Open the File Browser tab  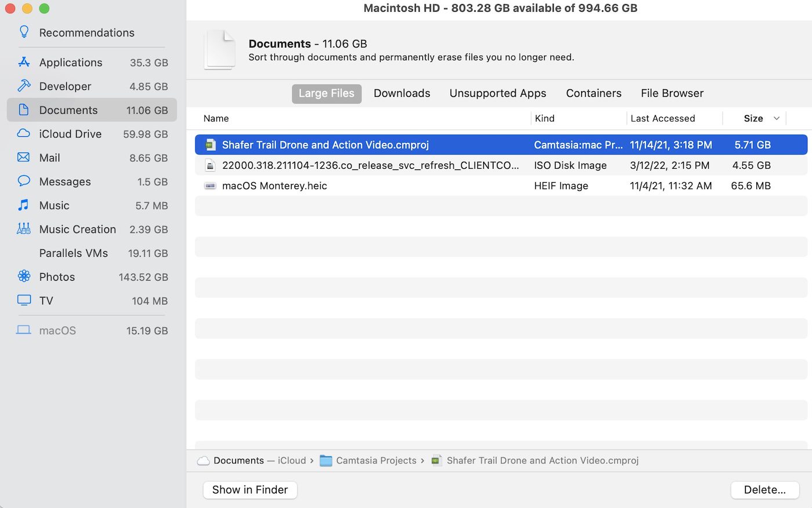(x=672, y=93)
